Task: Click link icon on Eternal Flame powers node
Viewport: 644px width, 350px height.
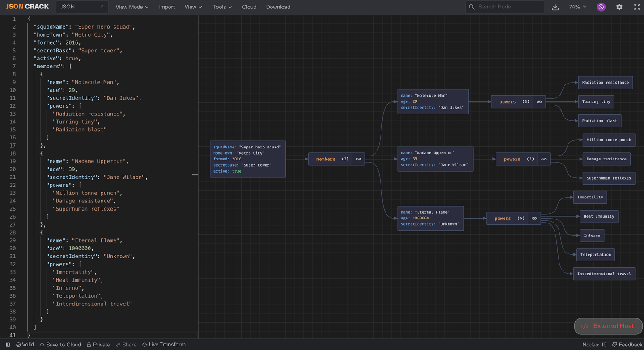Action: click(x=534, y=219)
